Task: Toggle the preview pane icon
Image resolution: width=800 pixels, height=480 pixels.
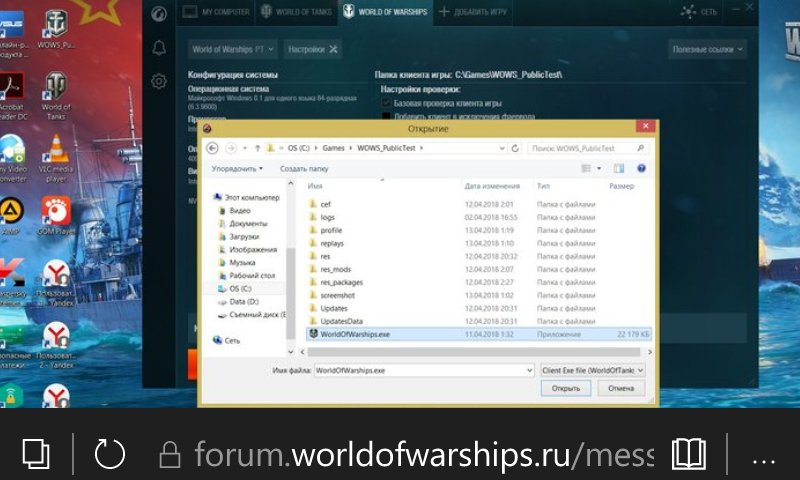Action: point(619,168)
